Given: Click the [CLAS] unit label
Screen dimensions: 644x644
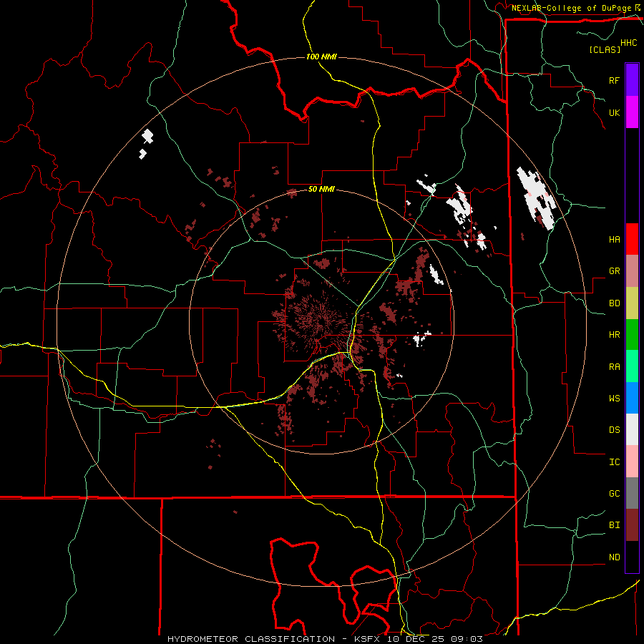Looking at the screenshot, I should tap(605, 49).
